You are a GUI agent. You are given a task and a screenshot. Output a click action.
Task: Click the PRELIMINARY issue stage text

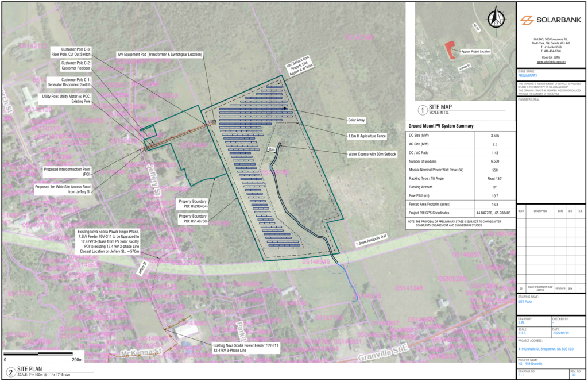(528, 75)
